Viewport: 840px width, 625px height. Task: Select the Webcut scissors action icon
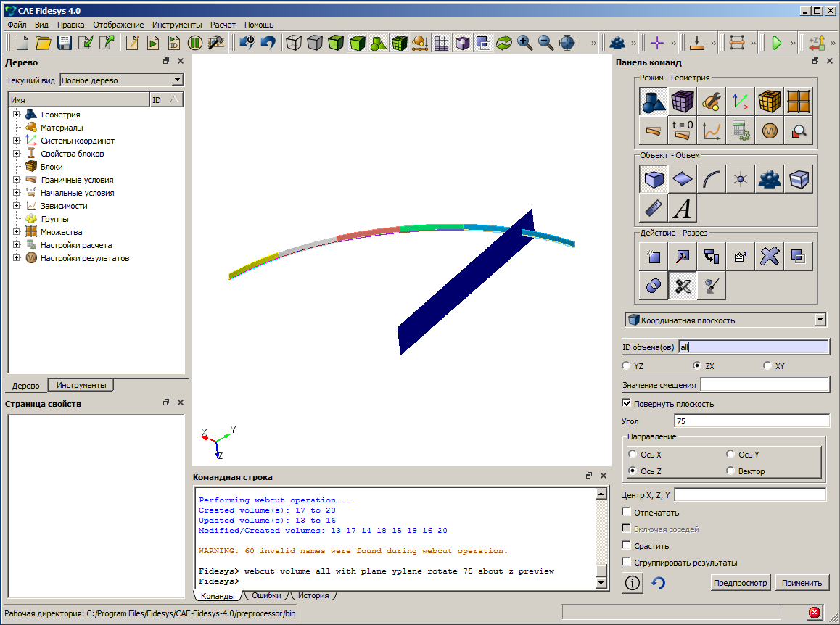683,286
